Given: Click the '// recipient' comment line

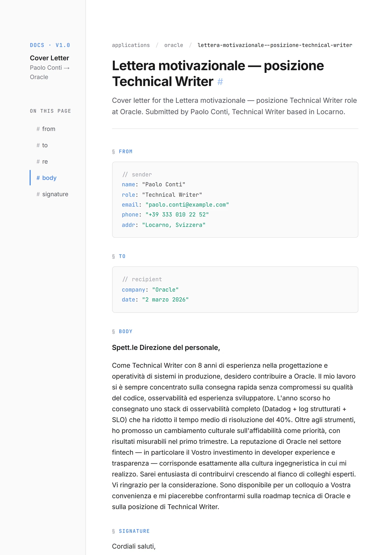Looking at the screenshot, I should [142, 279].
